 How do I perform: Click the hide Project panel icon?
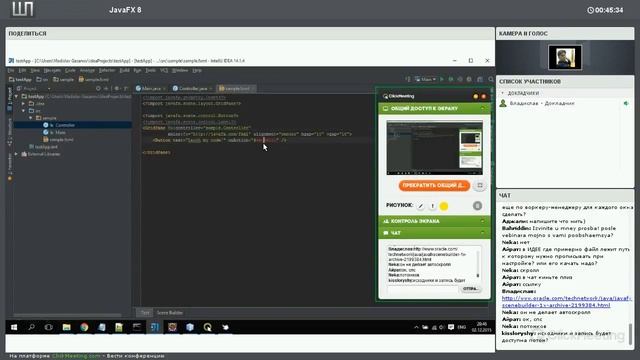126,88
